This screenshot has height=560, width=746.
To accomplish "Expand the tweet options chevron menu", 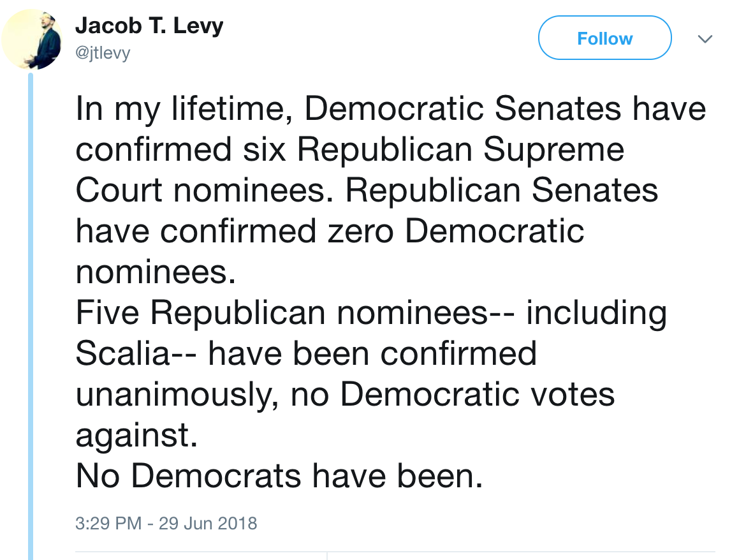I will [x=704, y=39].
